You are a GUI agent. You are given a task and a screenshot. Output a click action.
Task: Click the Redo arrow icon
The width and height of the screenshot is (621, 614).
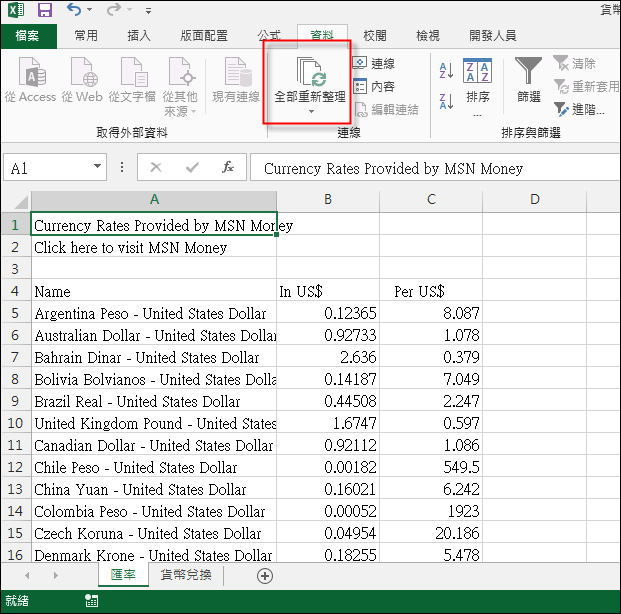pos(114,9)
